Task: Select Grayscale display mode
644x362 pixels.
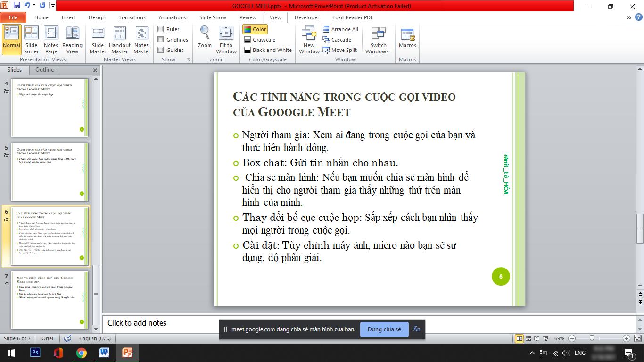Action: [x=260, y=40]
